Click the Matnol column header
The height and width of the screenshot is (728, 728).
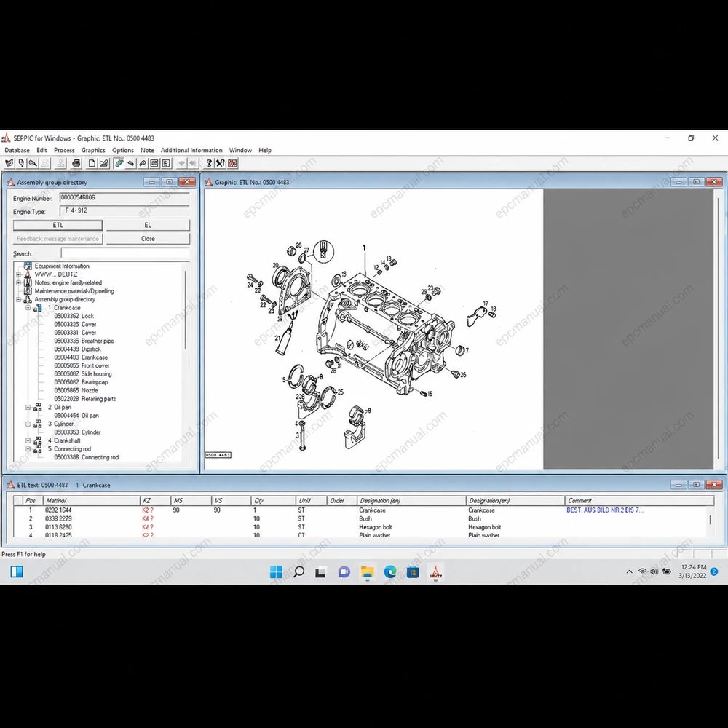[91, 501]
